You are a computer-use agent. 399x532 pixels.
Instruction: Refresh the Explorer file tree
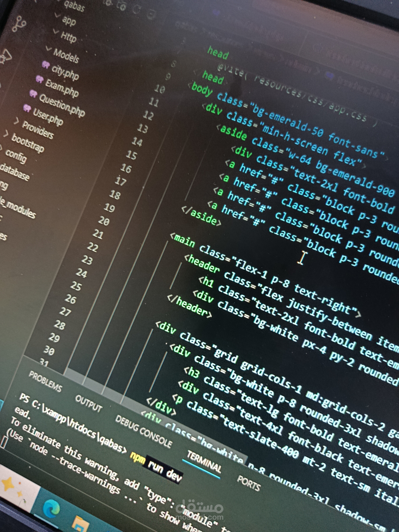click(137, 10)
